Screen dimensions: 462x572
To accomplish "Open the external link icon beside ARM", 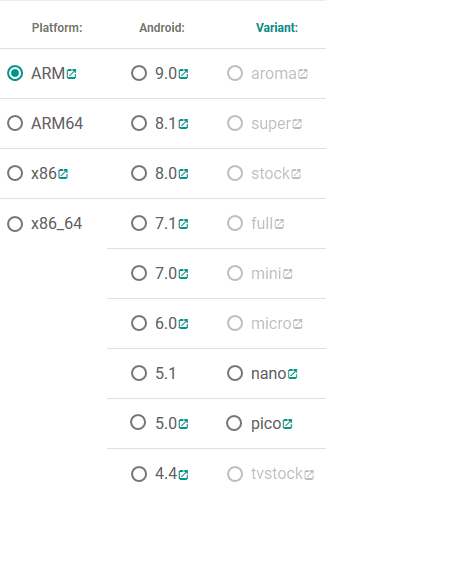I will [x=72, y=74].
